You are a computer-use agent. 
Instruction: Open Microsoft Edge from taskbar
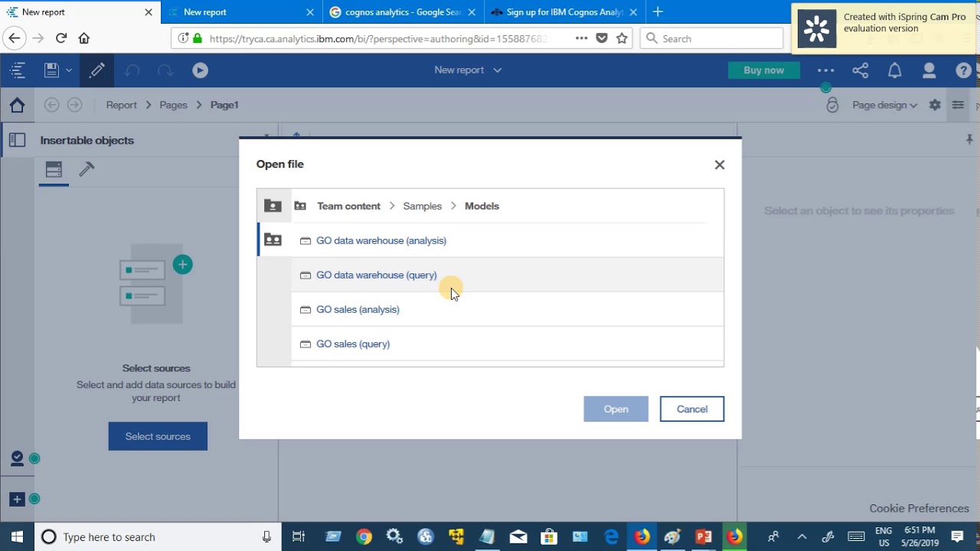point(611,536)
